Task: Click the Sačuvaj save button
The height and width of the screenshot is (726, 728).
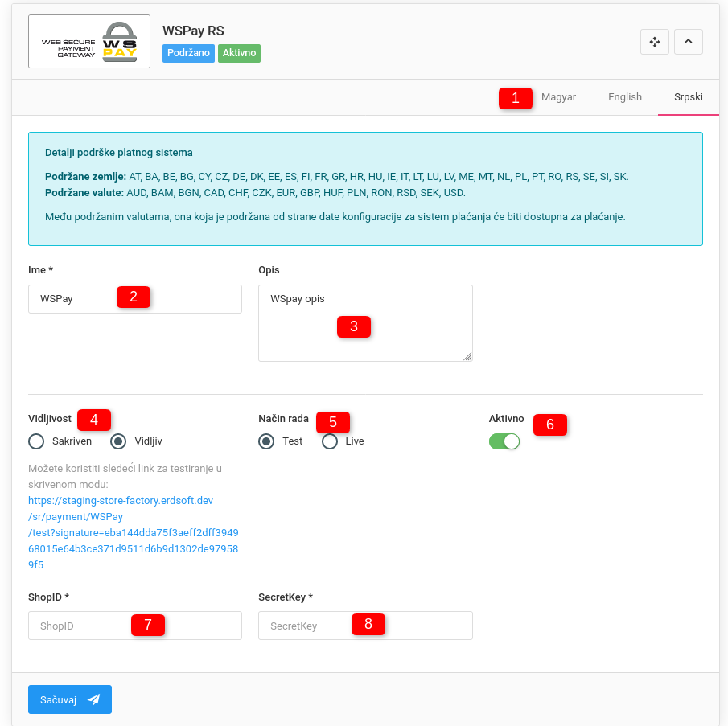Action: [x=69, y=699]
